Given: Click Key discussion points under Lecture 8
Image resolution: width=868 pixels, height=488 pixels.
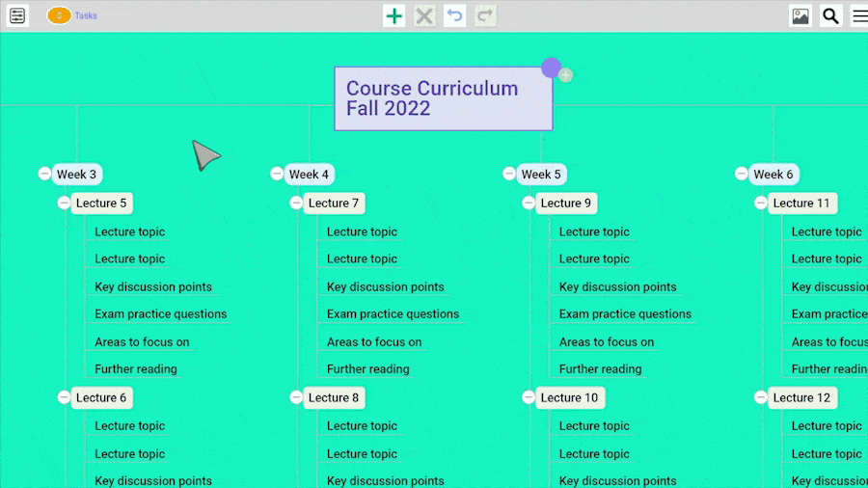Looking at the screenshot, I should (x=386, y=481).
